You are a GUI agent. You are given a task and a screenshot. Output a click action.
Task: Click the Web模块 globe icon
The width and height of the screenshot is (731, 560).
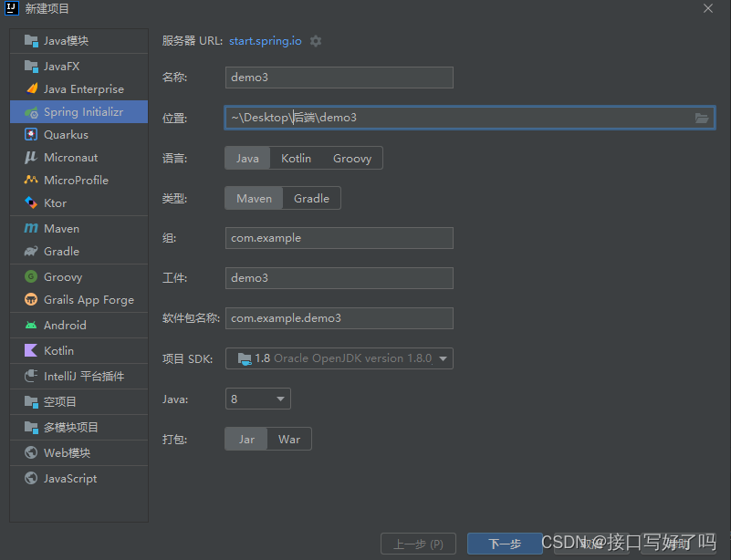(x=31, y=452)
